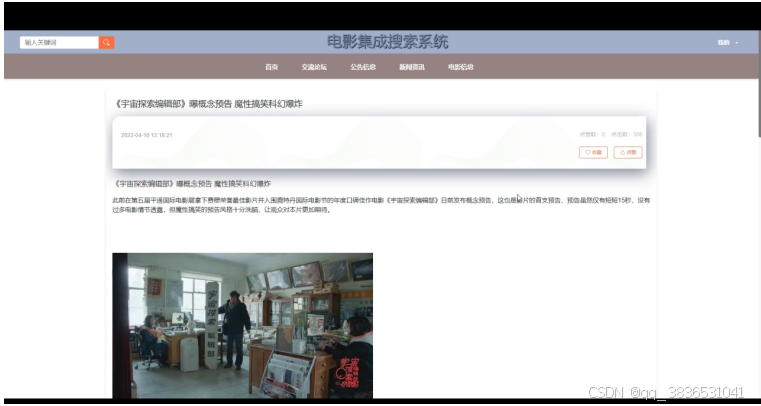This screenshot has width=761, height=406.
Task: Click the 2023-04-18 publish timestamp
Action: pyautogui.click(x=147, y=135)
